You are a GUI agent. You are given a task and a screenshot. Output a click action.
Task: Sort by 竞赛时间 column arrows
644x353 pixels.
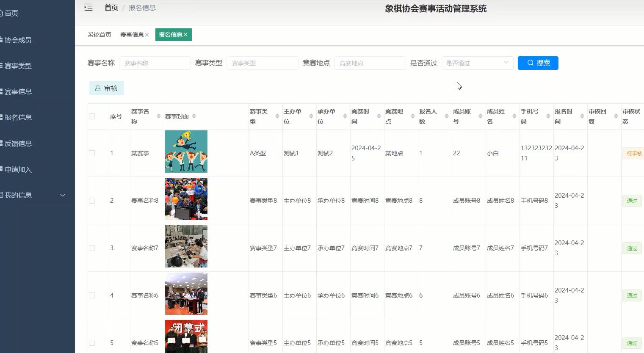click(379, 116)
